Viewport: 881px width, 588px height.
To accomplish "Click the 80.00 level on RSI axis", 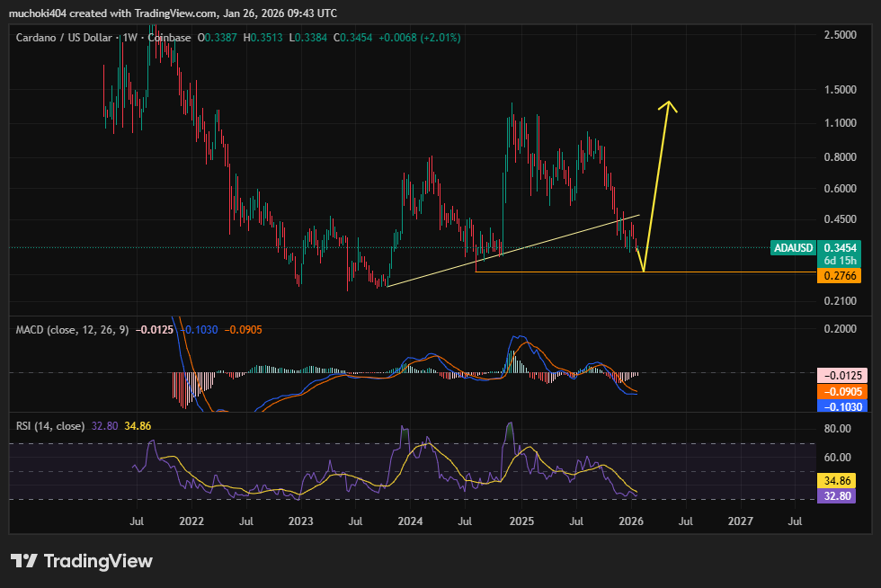I will point(837,429).
